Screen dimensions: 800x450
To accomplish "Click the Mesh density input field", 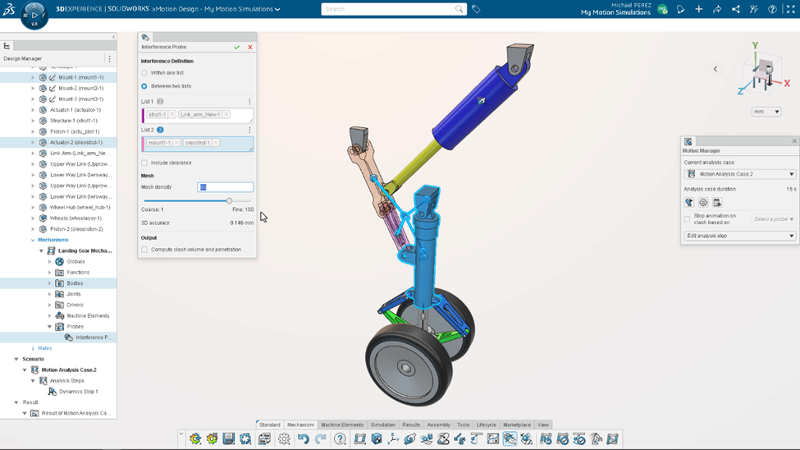I will [x=225, y=187].
